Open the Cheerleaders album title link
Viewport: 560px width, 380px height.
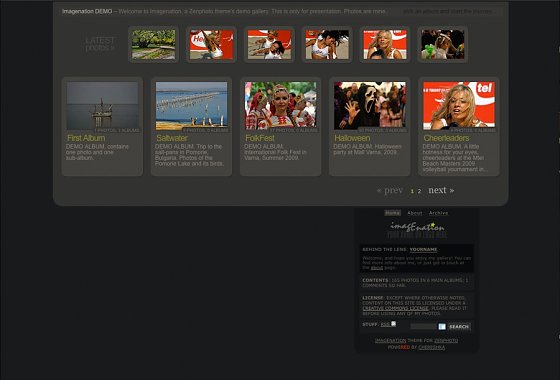[446, 138]
